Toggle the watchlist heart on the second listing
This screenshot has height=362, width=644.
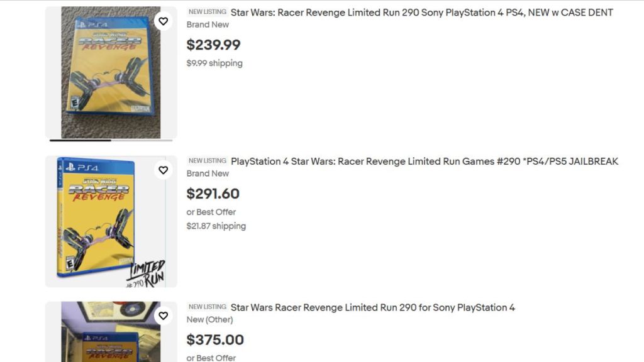point(164,170)
